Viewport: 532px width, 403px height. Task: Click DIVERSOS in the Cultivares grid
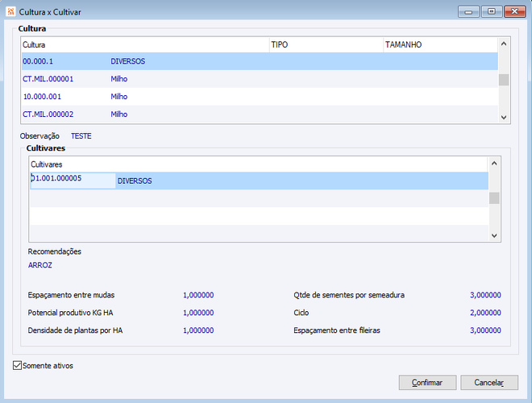(x=135, y=181)
